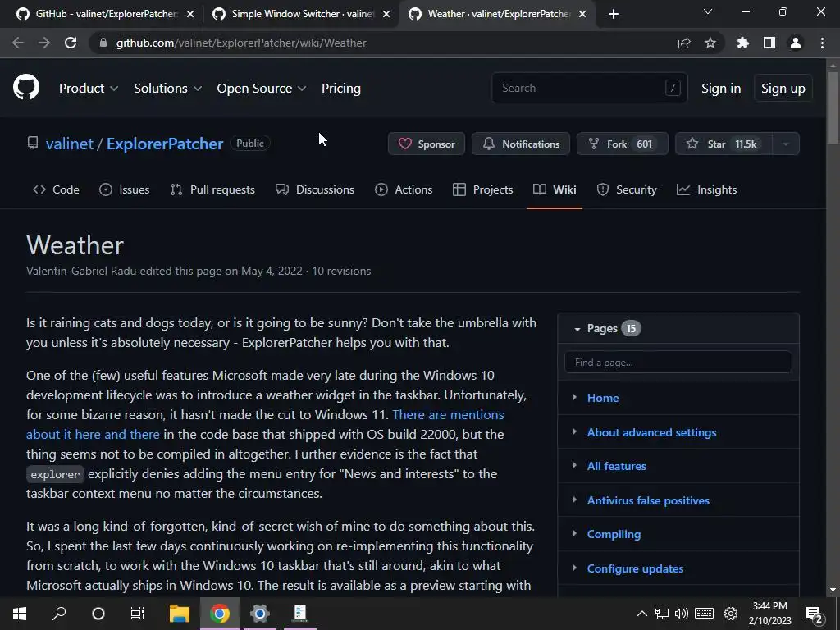Image resolution: width=840 pixels, height=630 pixels.
Task: Click the Notifications bell button
Action: click(521, 144)
